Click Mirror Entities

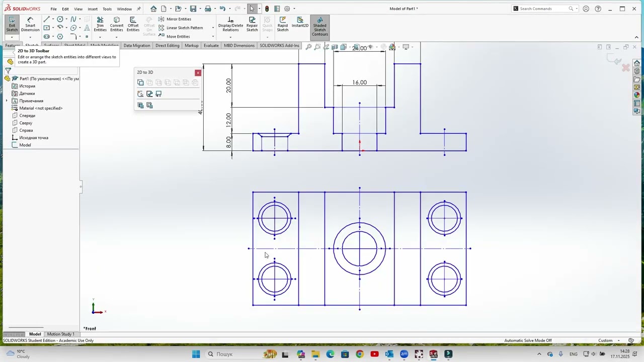[x=178, y=19]
